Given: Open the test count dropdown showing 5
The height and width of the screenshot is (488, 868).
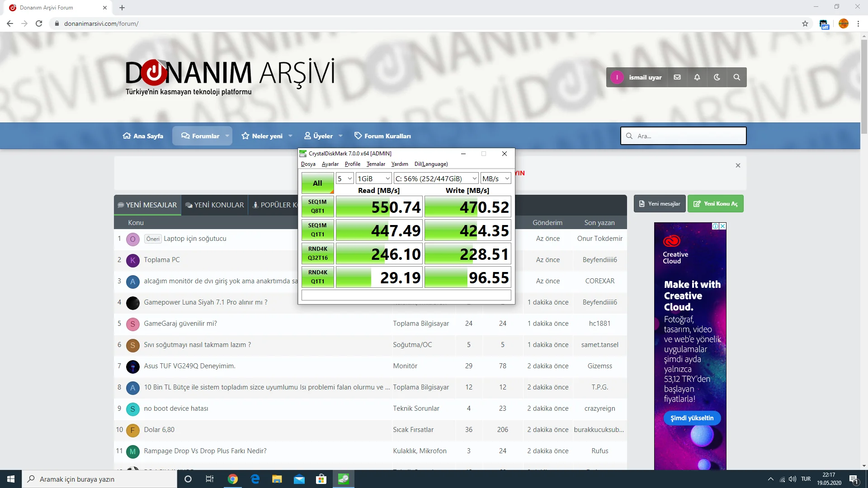Looking at the screenshot, I should coord(344,178).
